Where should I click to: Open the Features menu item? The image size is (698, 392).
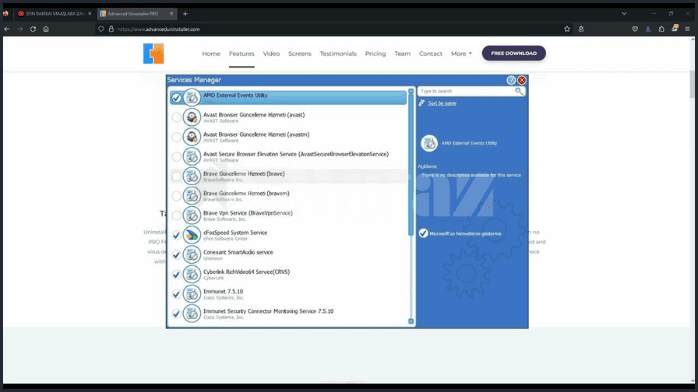(x=242, y=53)
